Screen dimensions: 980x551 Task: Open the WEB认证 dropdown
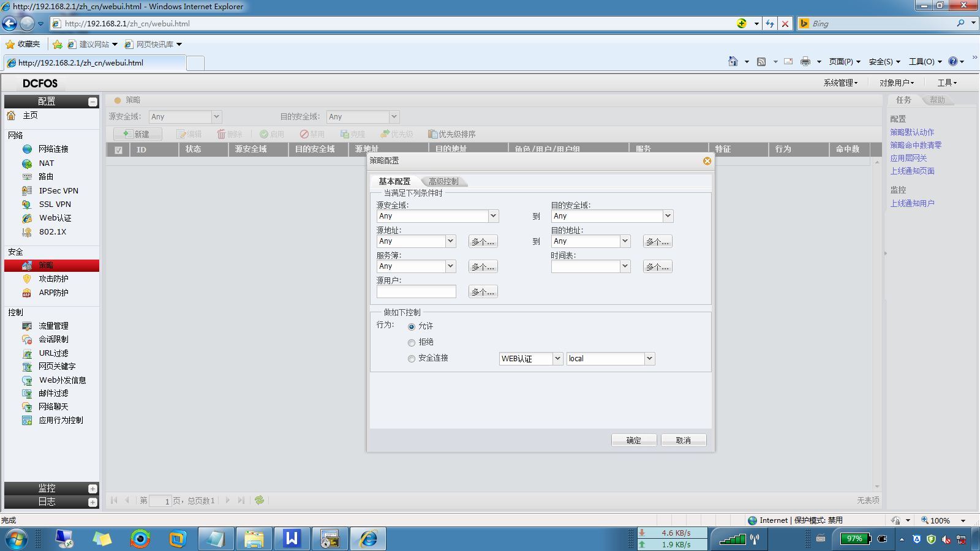pyautogui.click(x=557, y=359)
